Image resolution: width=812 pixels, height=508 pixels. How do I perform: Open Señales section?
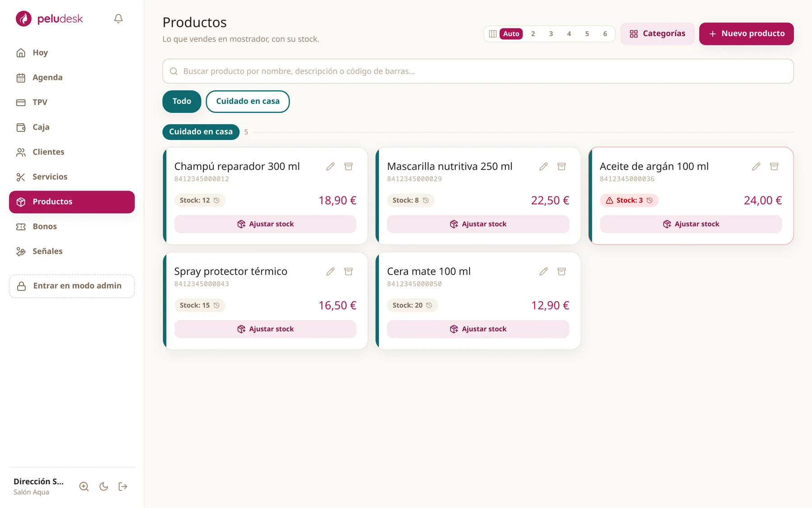pyautogui.click(x=72, y=252)
